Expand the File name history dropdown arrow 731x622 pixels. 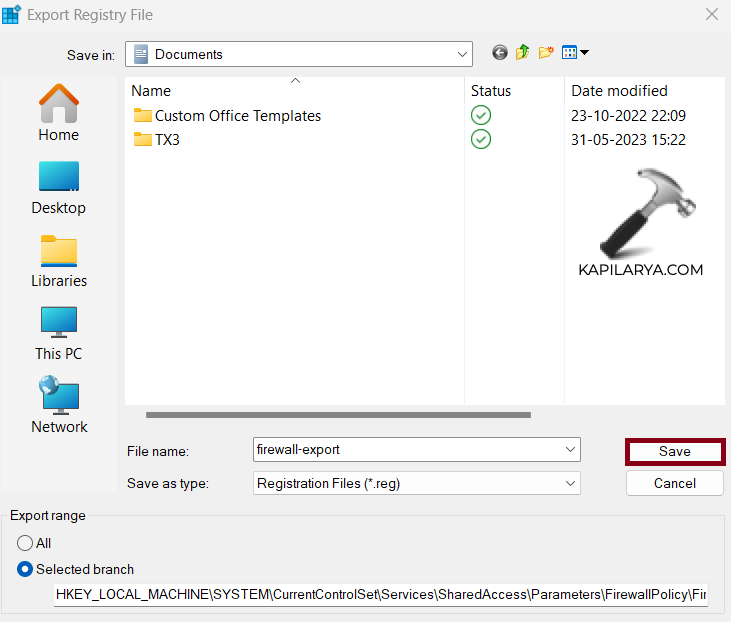click(570, 449)
